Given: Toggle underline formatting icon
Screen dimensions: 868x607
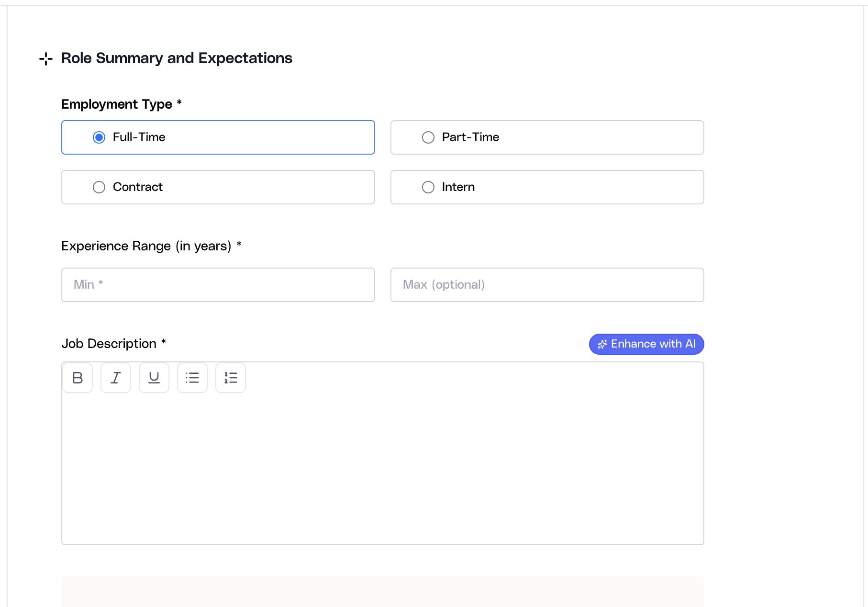Looking at the screenshot, I should pos(154,378).
